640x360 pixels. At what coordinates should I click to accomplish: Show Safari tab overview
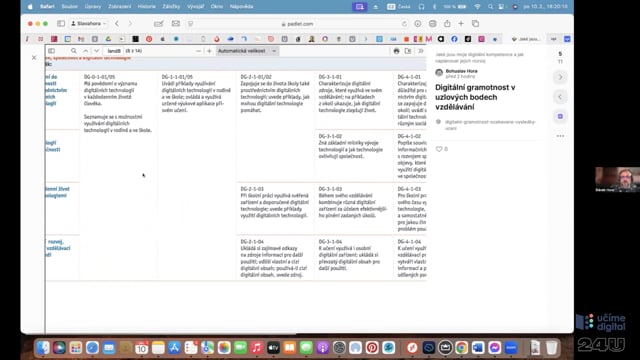pyautogui.click(x=476, y=24)
